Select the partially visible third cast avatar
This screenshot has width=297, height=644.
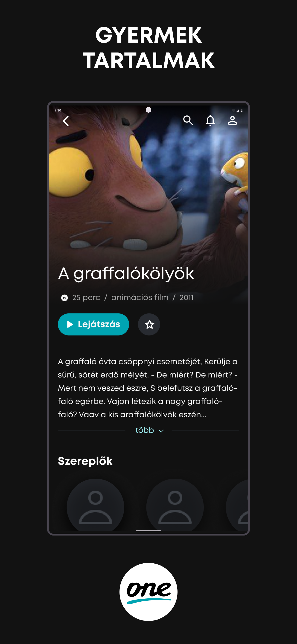(x=237, y=505)
